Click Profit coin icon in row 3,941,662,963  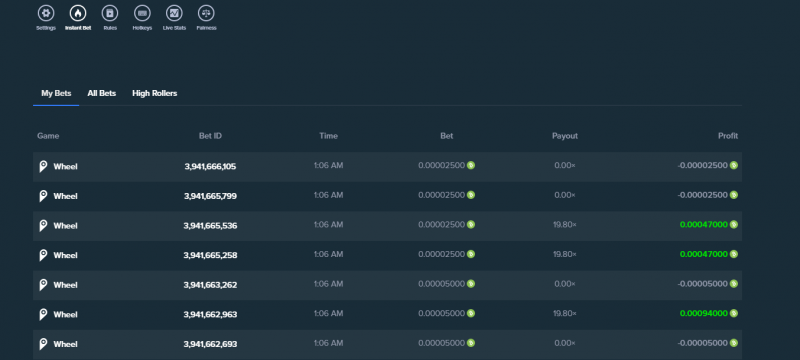tap(734, 313)
